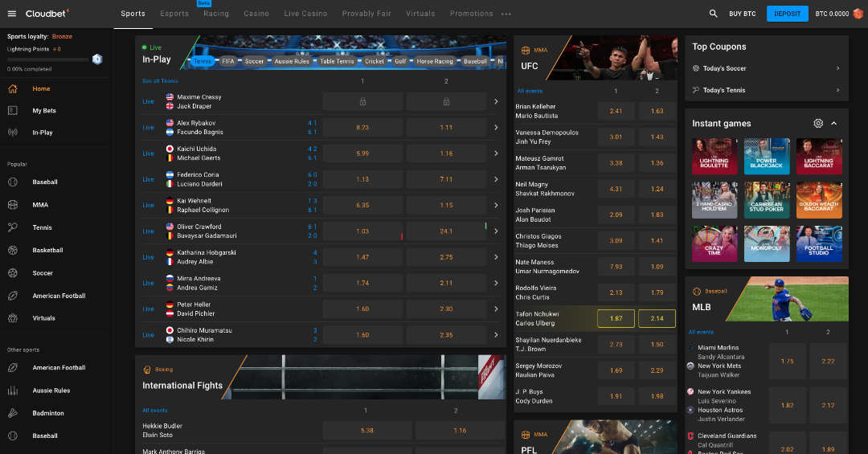
Task: Click the My Bets sidebar icon
Action: tap(13, 111)
